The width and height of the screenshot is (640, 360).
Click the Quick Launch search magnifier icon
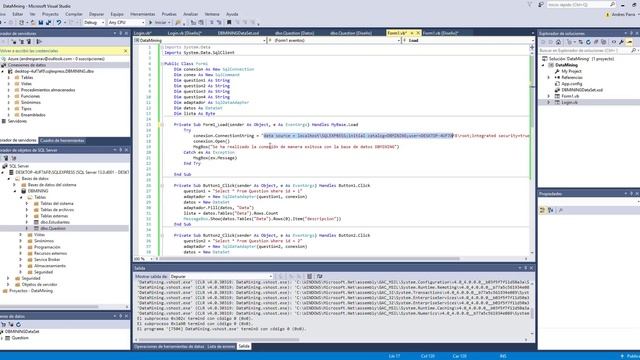(612, 4)
